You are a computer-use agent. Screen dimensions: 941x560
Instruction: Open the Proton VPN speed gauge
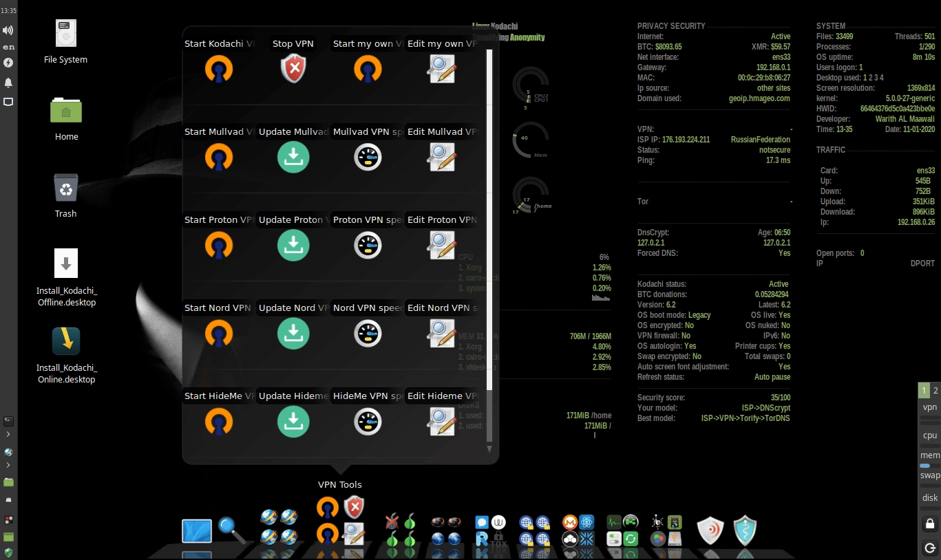[368, 245]
